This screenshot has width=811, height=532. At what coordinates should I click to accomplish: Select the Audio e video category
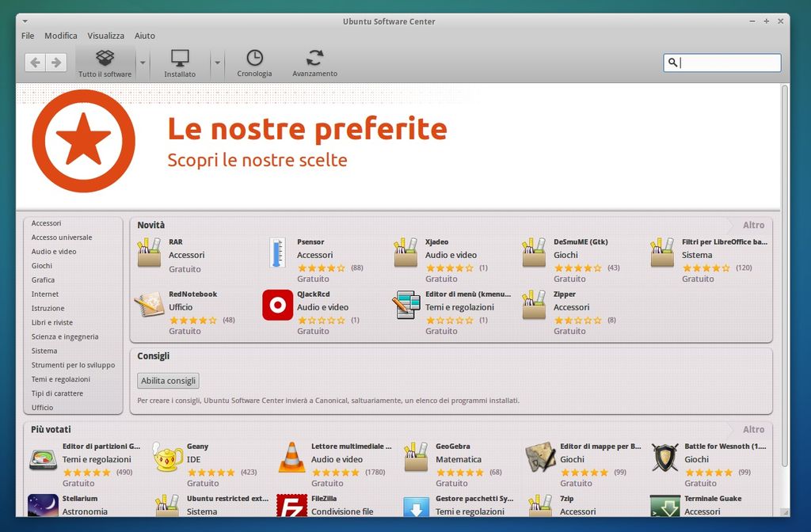click(x=54, y=252)
